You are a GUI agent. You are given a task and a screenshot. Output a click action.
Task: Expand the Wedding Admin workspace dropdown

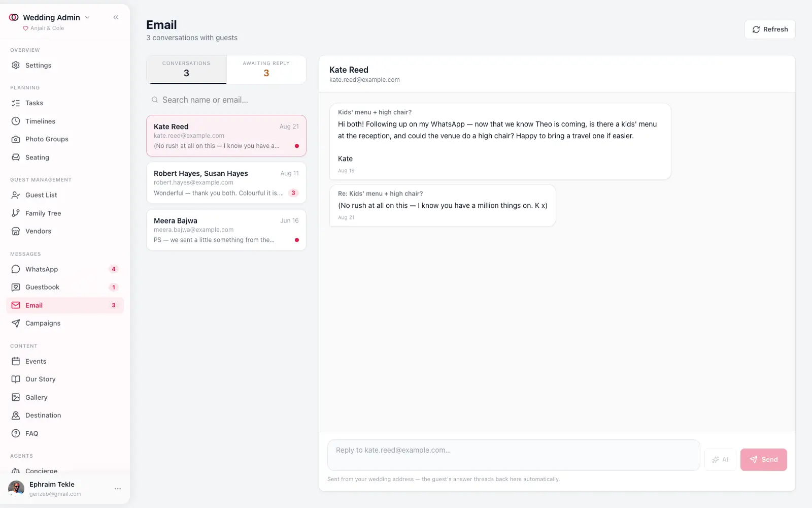click(87, 17)
